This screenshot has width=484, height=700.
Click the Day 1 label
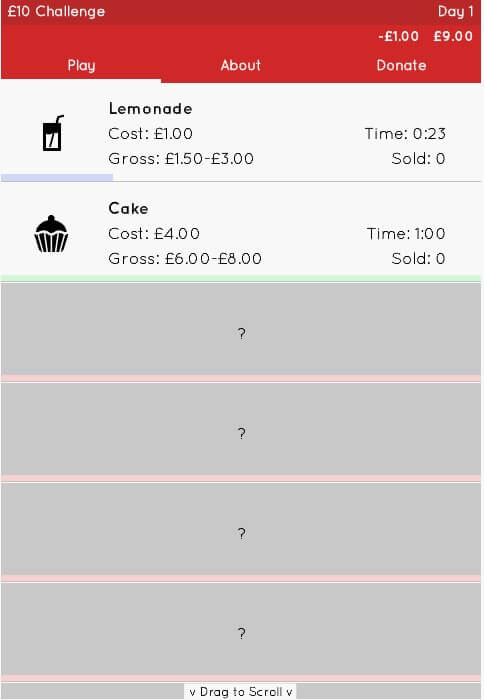coord(455,11)
